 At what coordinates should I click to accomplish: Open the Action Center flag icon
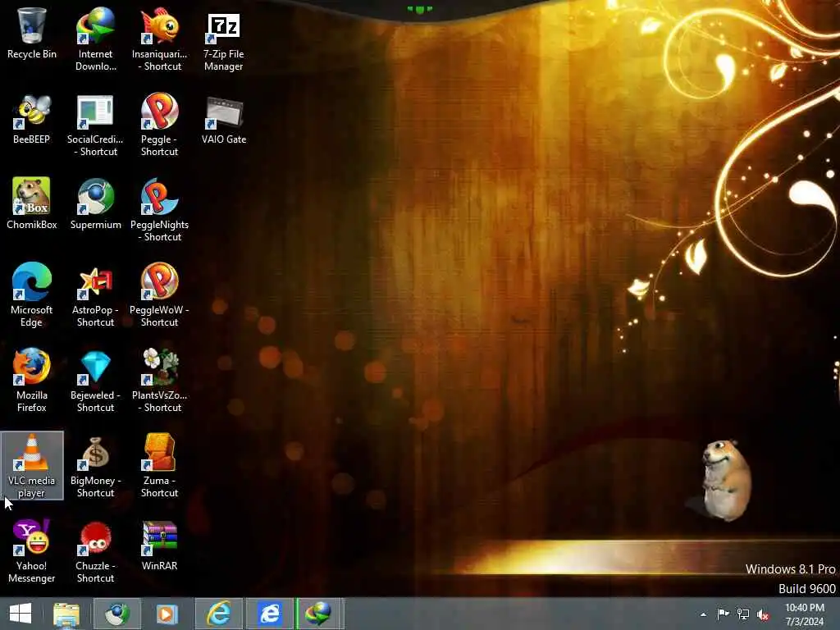(724, 614)
